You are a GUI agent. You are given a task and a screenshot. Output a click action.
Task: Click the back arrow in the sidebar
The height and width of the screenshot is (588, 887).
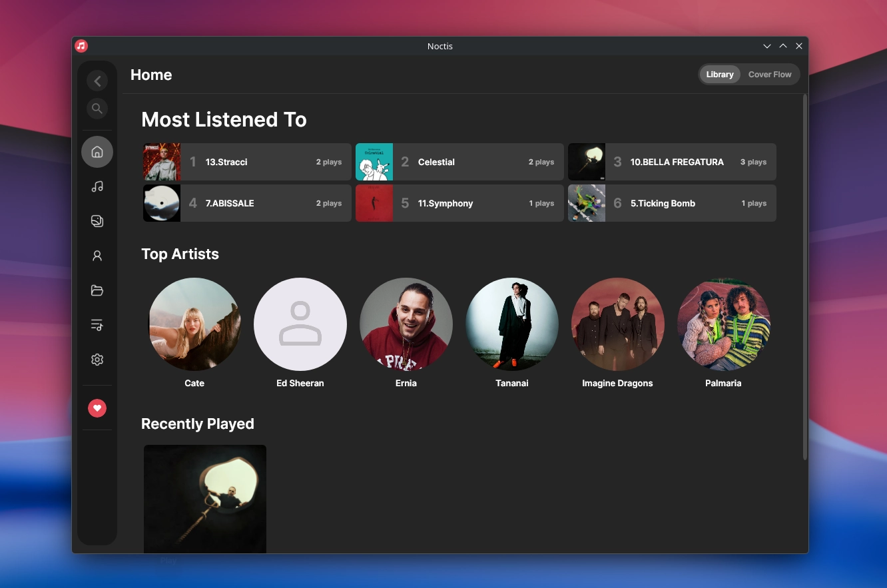coord(97,81)
